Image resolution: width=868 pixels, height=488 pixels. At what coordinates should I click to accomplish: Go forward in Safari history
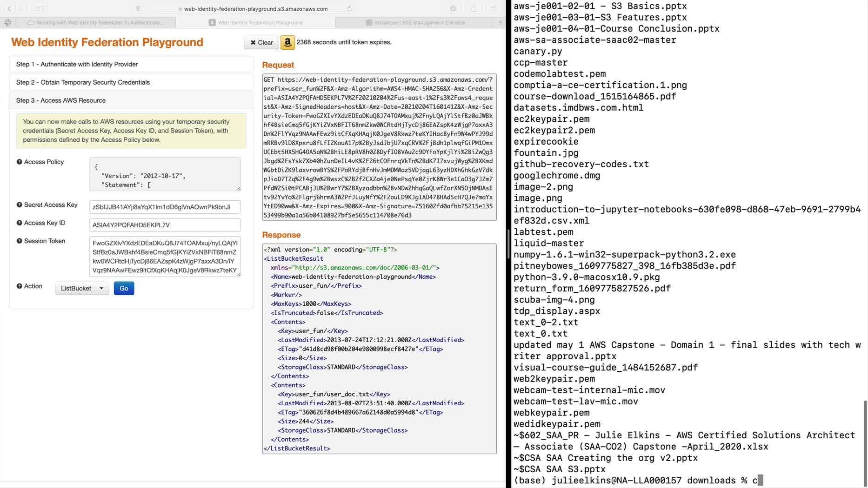click(21, 8)
